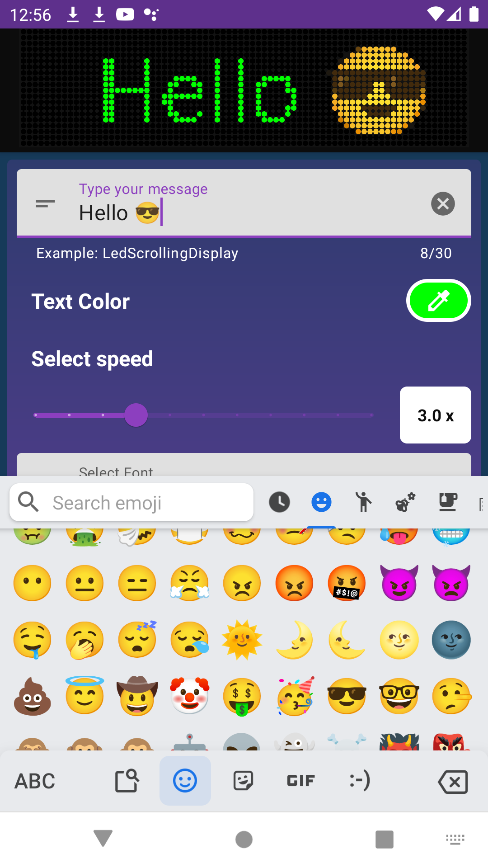Select the smileys emoji category tab
This screenshot has height=868, width=488.
[321, 502]
